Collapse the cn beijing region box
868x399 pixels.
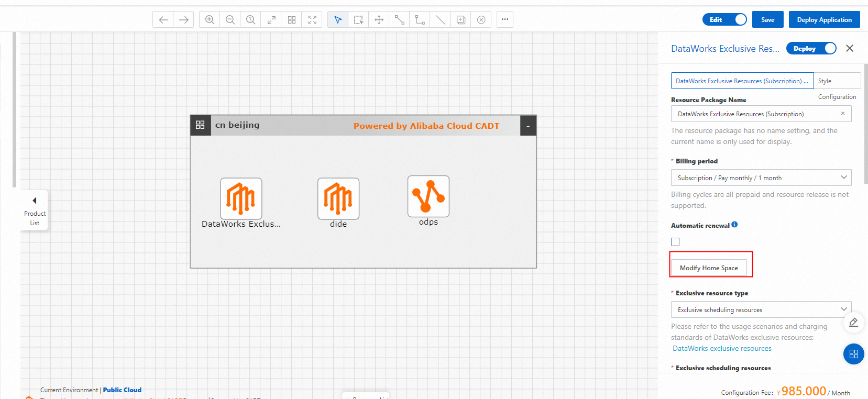click(x=528, y=126)
